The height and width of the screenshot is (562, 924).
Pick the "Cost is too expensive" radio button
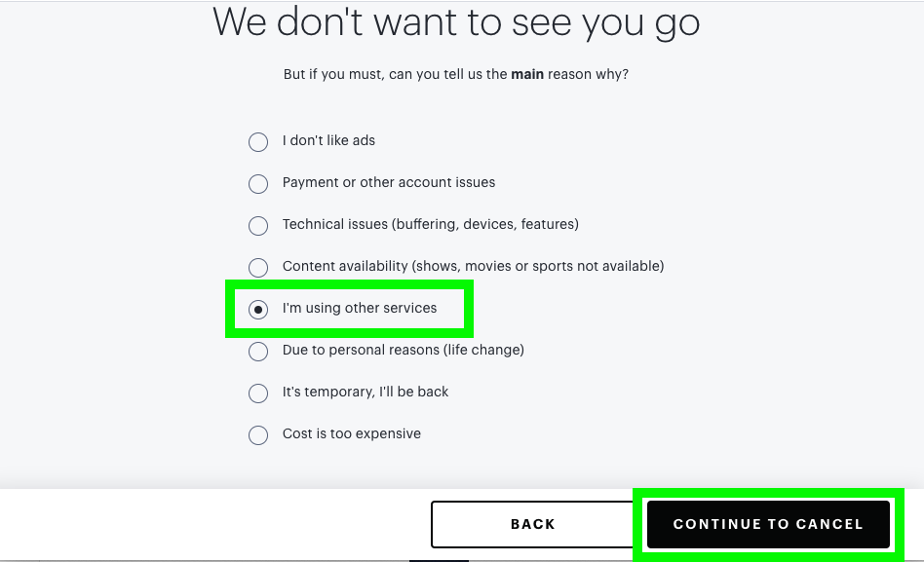(x=258, y=435)
